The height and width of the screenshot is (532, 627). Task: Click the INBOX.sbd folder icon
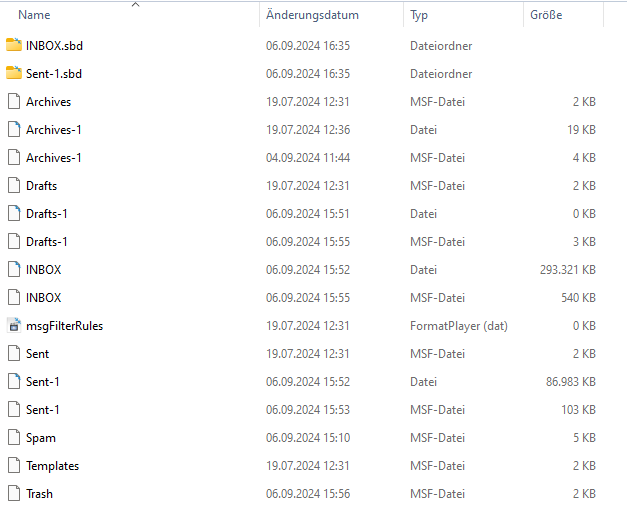coord(13,45)
